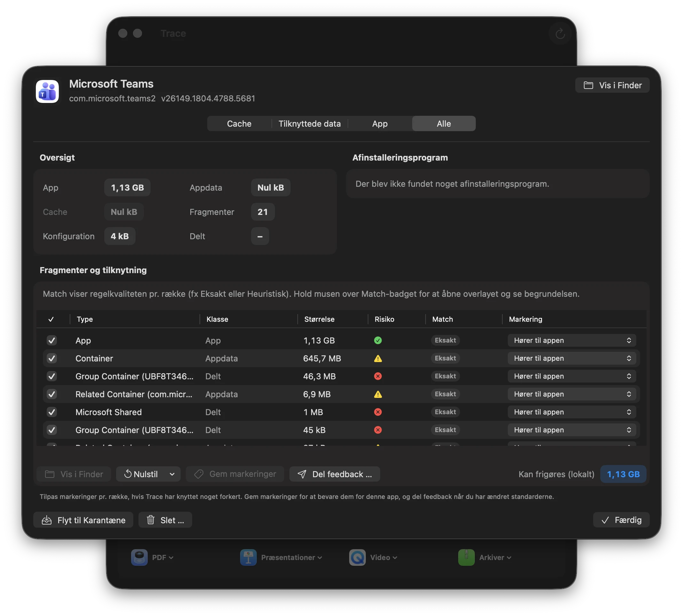Switch to the Cache tab
The width and height of the screenshot is (683, 616).
tap(239, 123)
